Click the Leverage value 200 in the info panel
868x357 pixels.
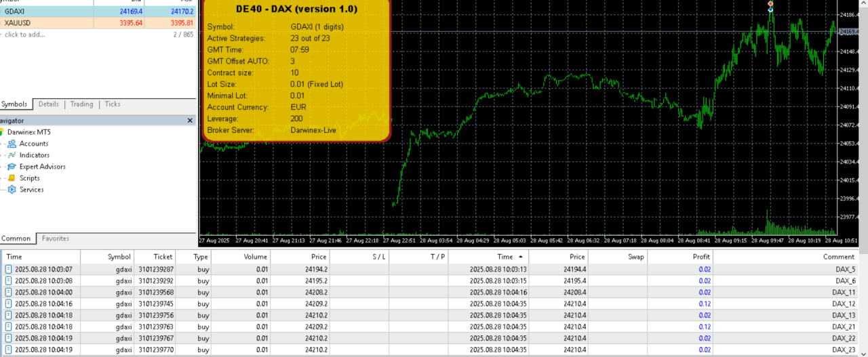pyautogui.click(x=296, y=119)
